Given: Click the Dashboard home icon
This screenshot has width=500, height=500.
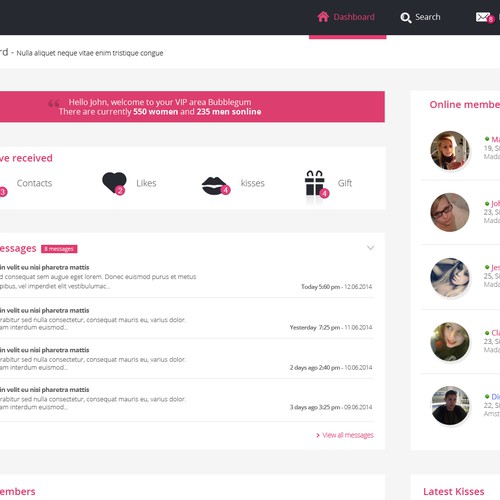Looking at the screenshot, I should (x=323, y=16).
